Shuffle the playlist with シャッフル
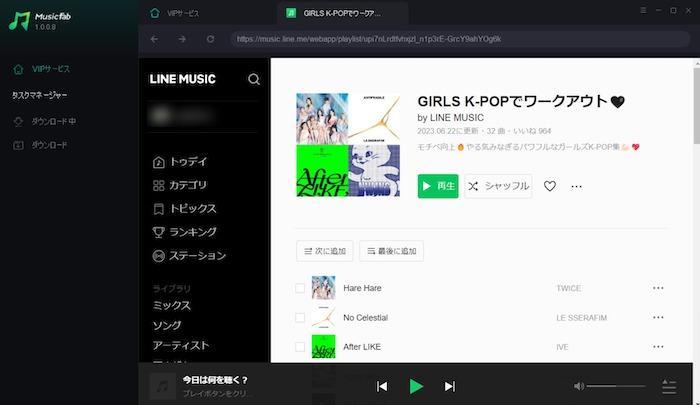Screen dimensions: 700x405 [498, 186]
